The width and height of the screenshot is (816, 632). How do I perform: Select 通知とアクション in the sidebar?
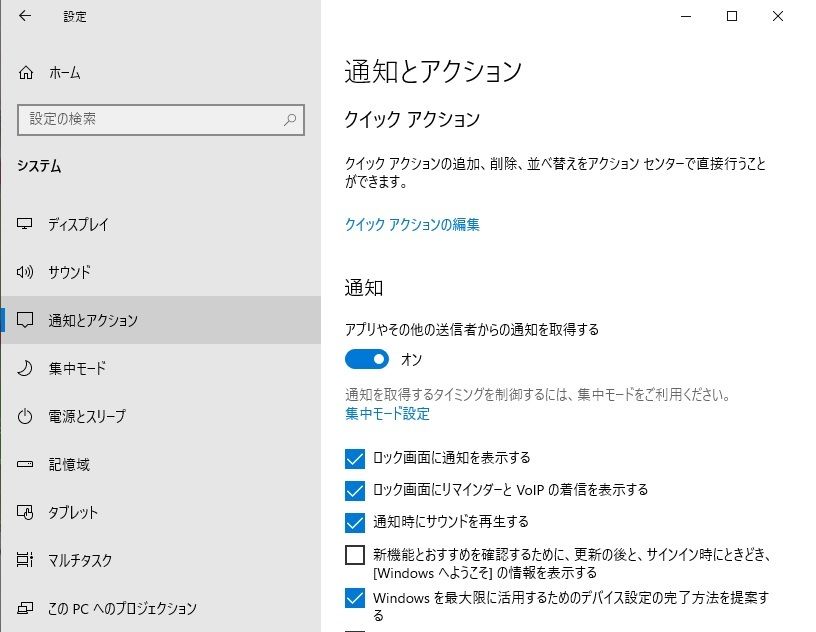coord(161,320)
